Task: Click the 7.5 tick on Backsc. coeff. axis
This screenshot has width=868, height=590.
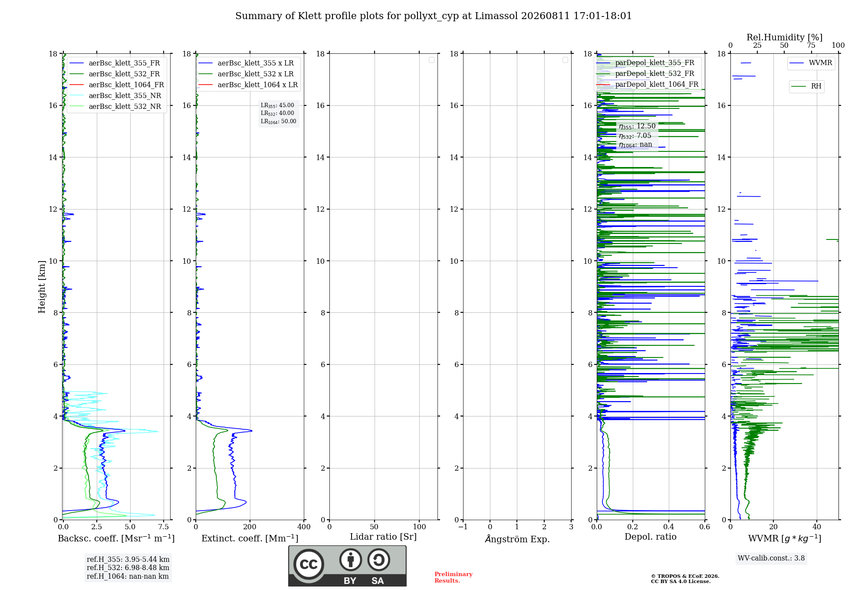Action: tap(164, 527)
